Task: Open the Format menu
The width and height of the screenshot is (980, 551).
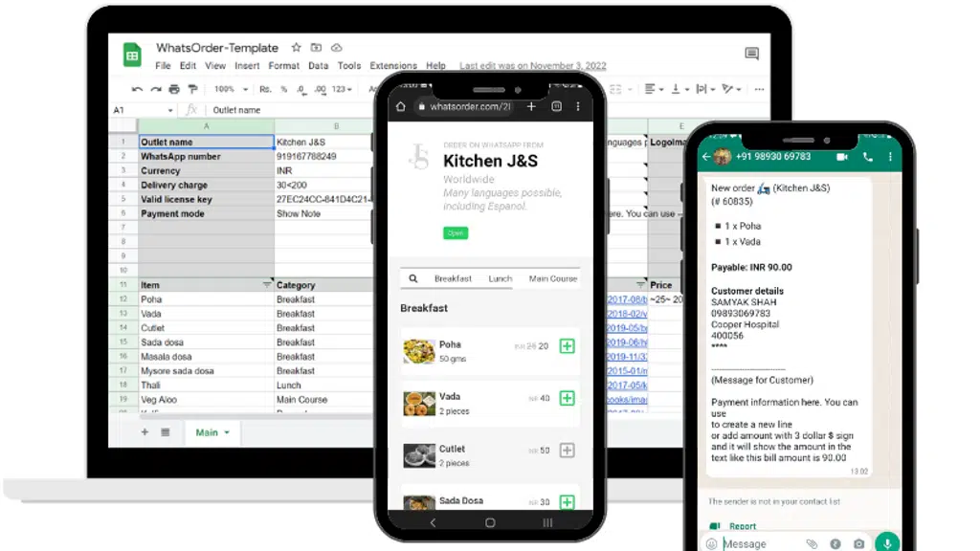Action: coord(283,66)
